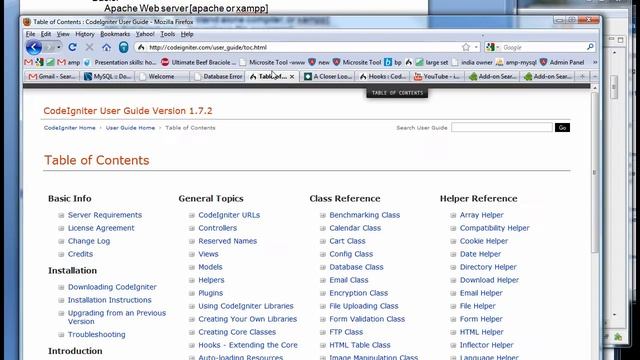Close the Table of Contents tab
Image resolution: width=640 pixels, height=360 pixels.
pyautogui.click(x=292, y=76)
